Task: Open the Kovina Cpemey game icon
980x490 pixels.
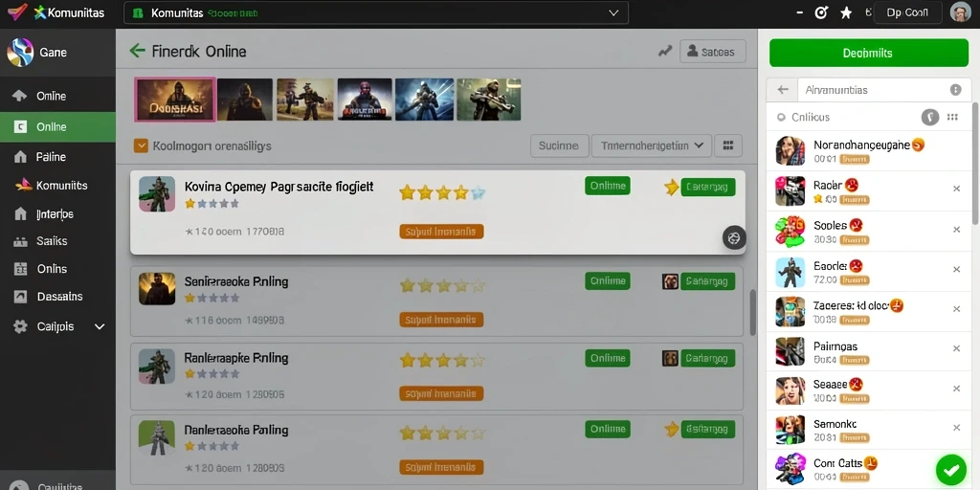Action: coord(157,193)
